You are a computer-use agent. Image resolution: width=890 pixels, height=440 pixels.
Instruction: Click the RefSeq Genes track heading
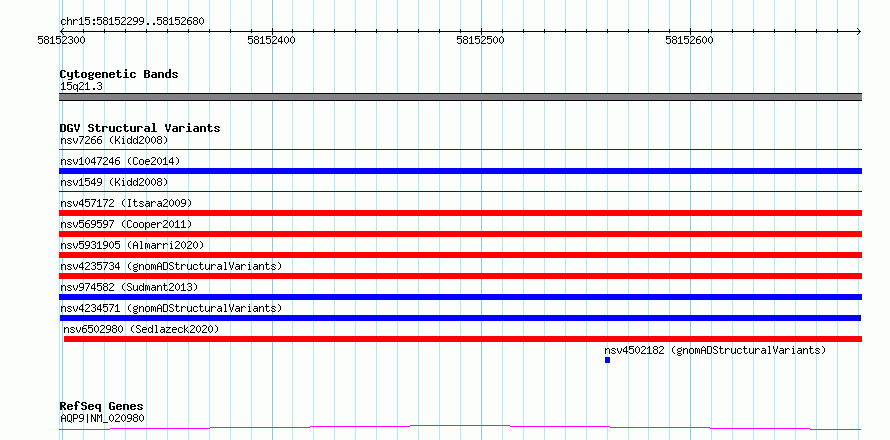[101, 406]
